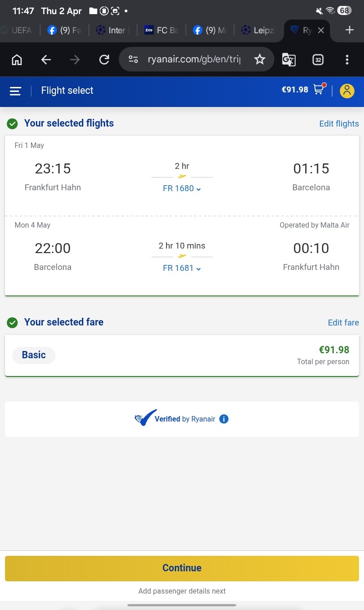
Task: Open the tab switcher showing 32
Action: [x=318, y=60]
